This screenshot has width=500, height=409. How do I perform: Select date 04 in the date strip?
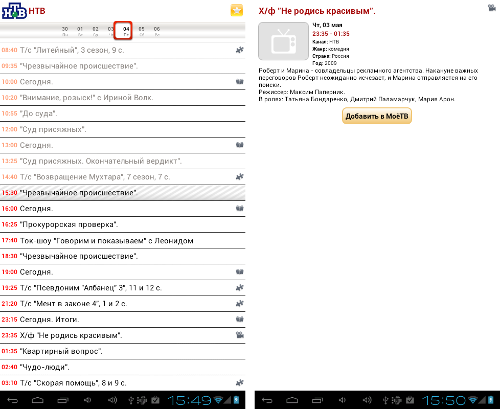click(126, 31)
